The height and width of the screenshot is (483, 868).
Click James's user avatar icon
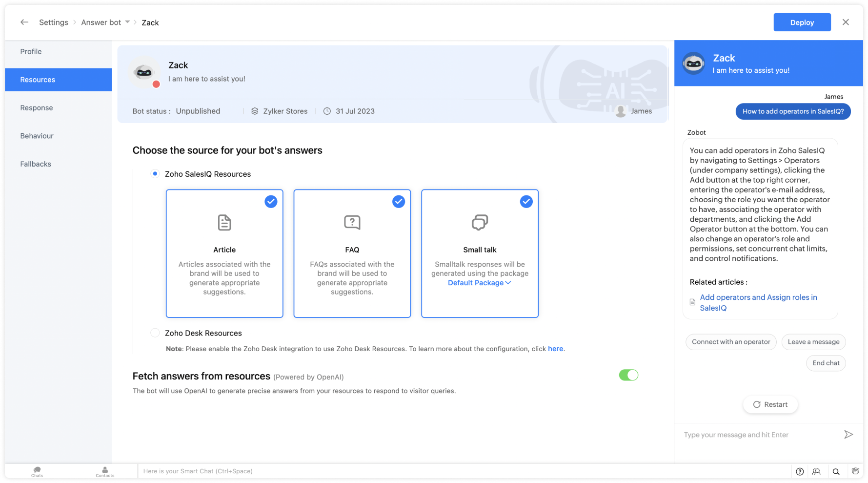(621, 111)
